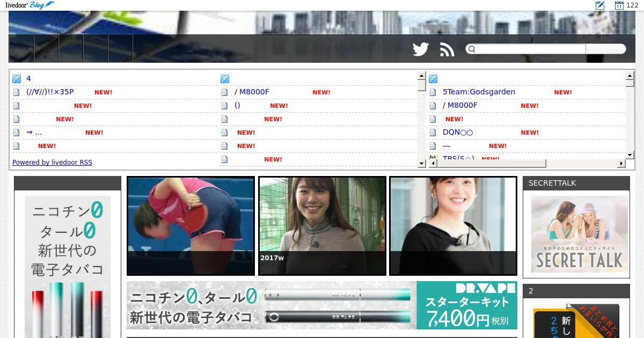Click NEW! badge next to '5Team:Godsgarden'
644x338 pixels.
563,92
